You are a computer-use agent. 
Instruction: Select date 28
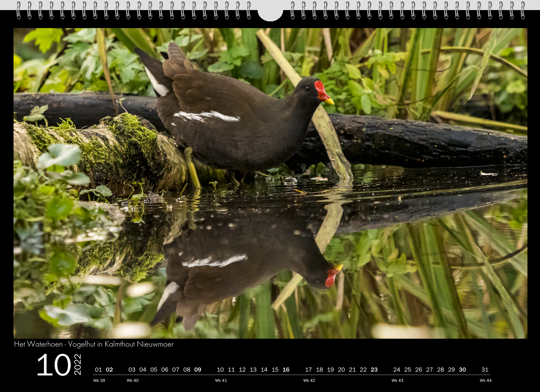click(440, 369)
